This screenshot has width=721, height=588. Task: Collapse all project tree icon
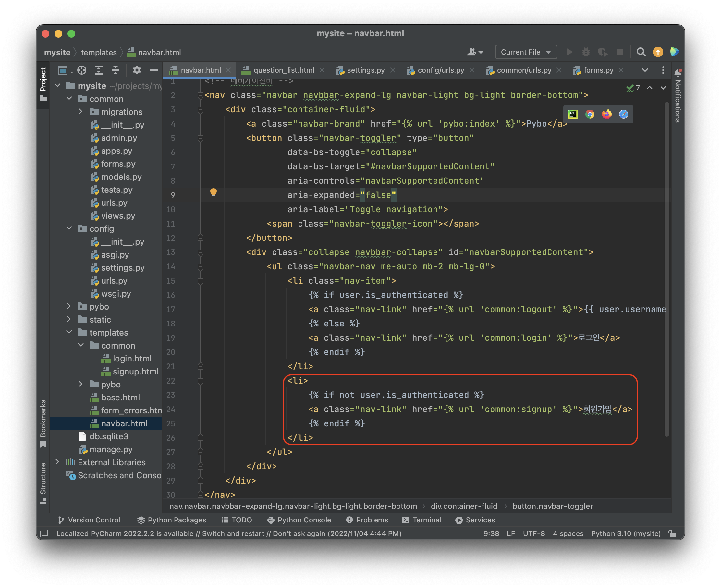[x=116, y=70]
